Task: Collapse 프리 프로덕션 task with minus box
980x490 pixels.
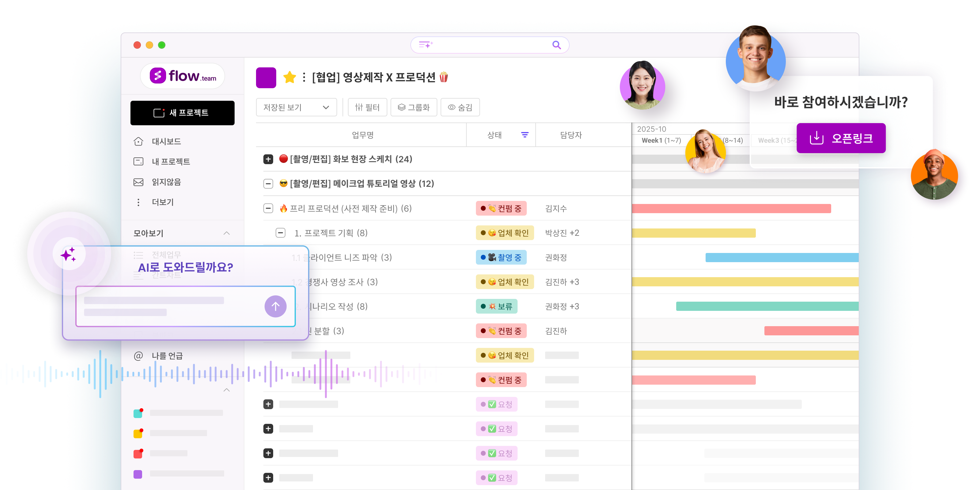Action: point(268,209)
